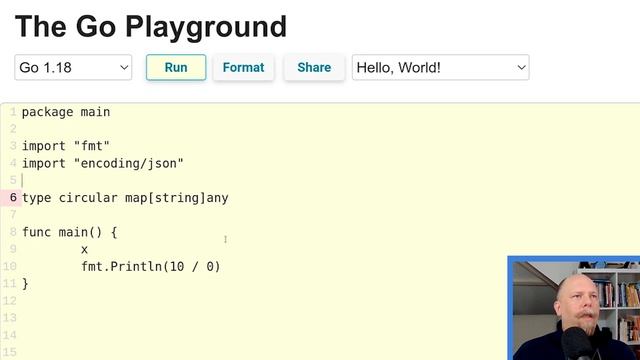Click the lone 'x' on line 9
640x360 pixels.
[x=84, y=249]
